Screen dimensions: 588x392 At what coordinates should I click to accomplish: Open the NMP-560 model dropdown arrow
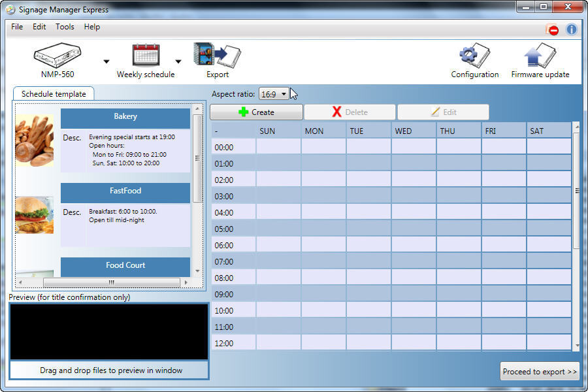click(106, 60)
